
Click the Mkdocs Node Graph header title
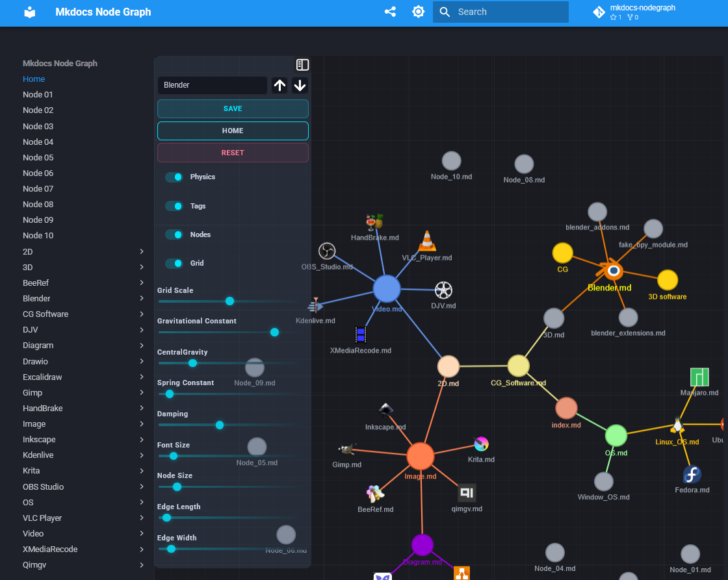(103, 12)
